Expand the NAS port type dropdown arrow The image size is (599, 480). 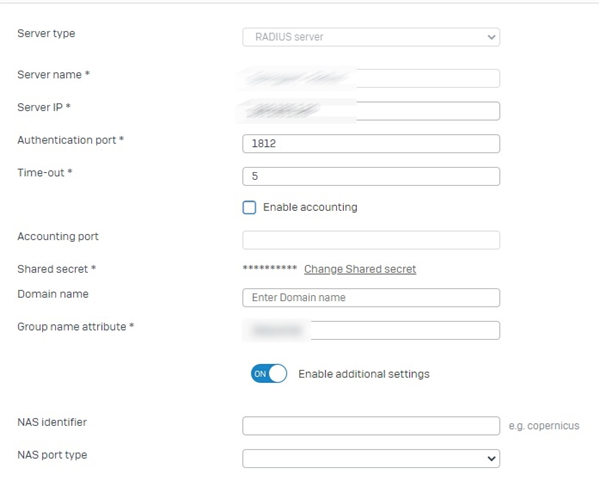(491, 458)
